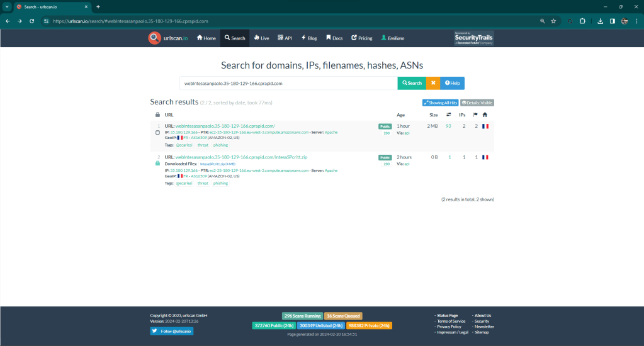Open the browser Extensions puzzle icon
This screenshot has width=644, height=346.
coord(582,21)
